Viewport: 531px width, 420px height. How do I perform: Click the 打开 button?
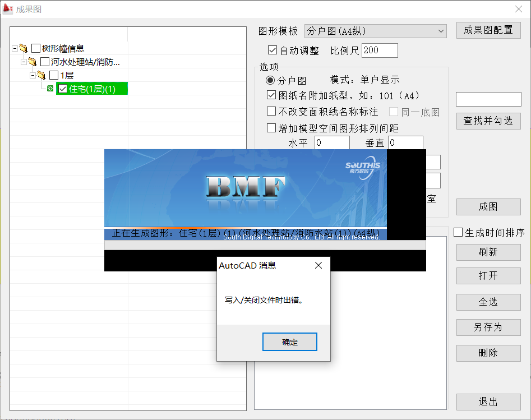[488, 276]
